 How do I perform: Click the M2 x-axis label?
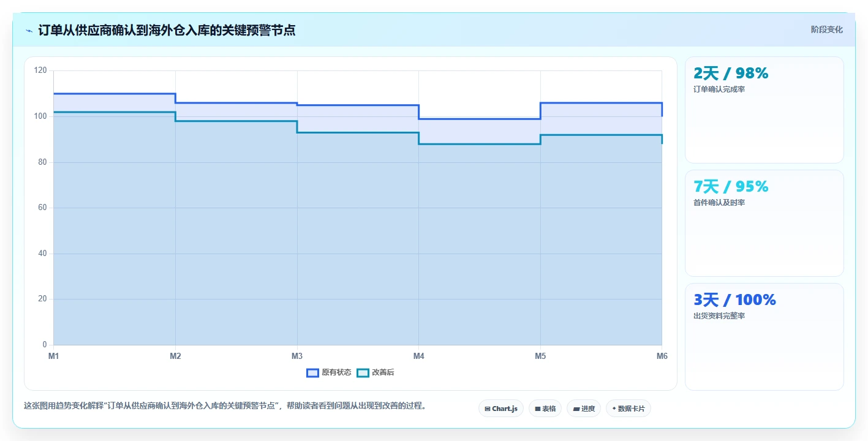point(175,356)
